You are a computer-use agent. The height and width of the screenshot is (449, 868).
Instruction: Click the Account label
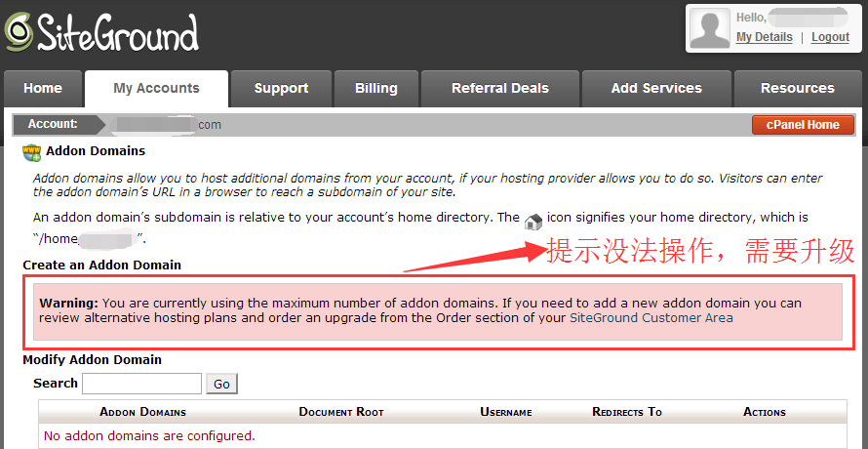53,124
